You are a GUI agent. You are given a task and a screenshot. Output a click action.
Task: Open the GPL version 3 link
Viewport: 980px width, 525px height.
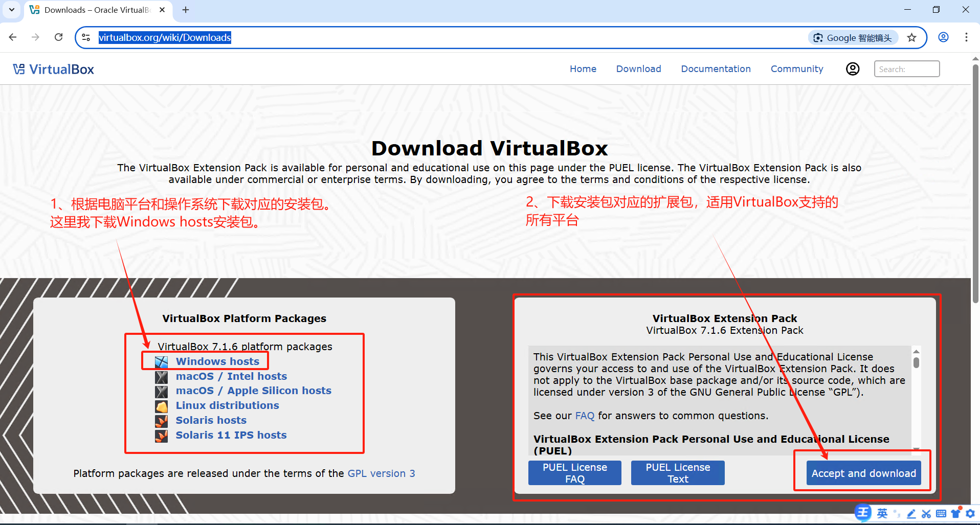coord(381,473)
